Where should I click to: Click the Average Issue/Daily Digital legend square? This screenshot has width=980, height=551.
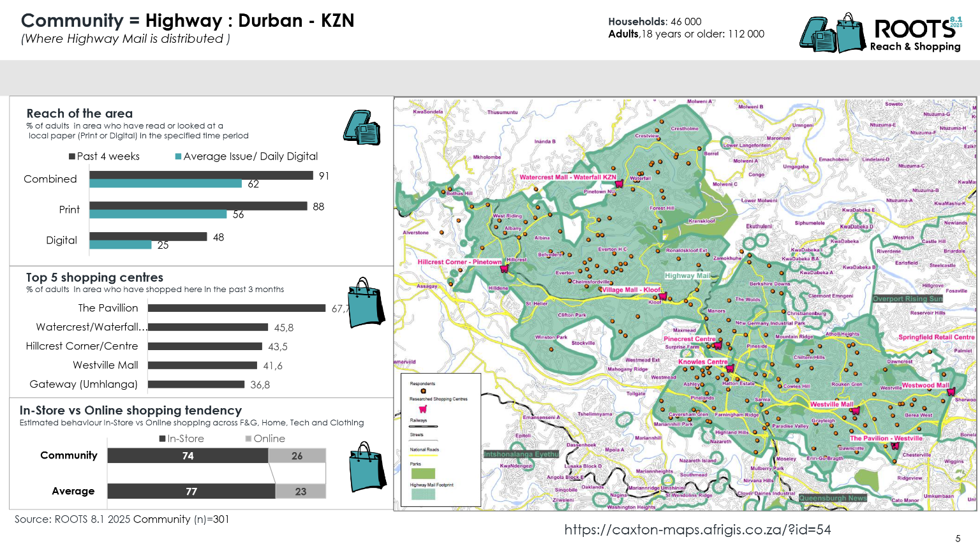[x=179, y=156]
